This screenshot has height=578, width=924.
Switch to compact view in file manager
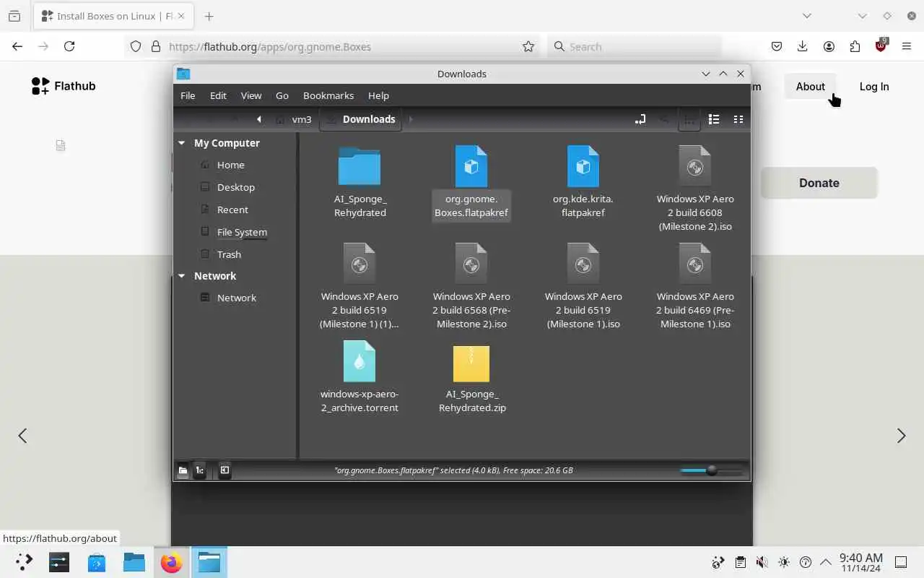(738, 119)
